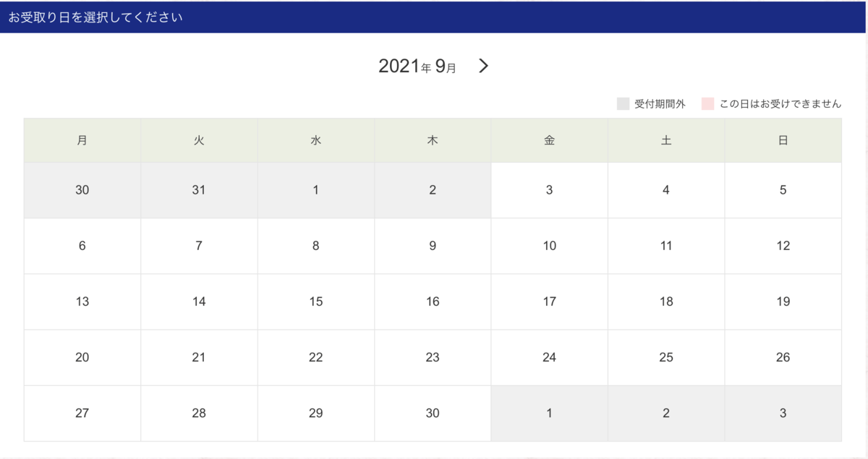
Task: Pick Sunday September 26
Action: [x=783, y=357]
